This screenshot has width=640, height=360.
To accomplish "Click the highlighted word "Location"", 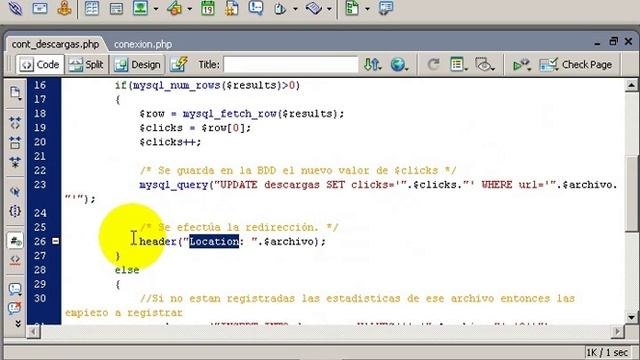I will (214, 241).
